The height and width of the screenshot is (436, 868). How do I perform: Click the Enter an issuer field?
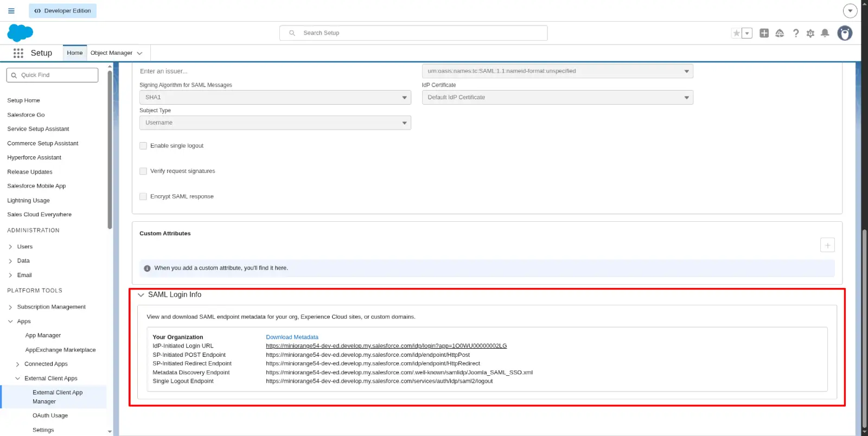pos(275,71)
